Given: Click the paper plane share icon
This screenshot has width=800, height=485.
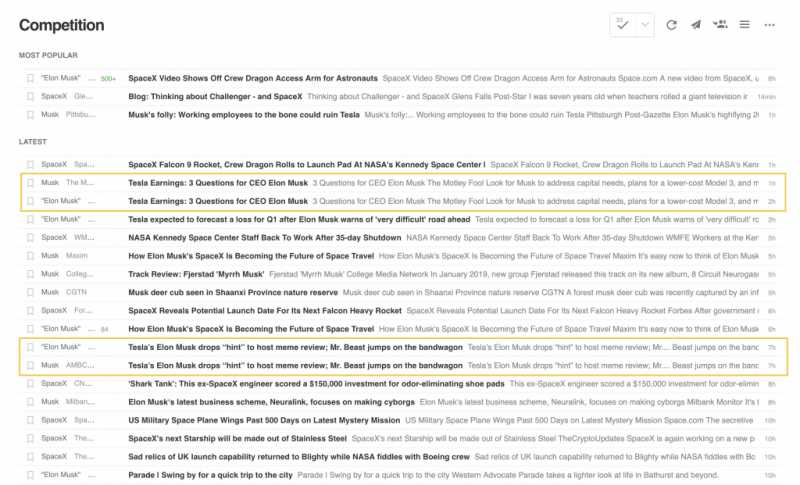Looking at the screenshot, I should 696,25.
